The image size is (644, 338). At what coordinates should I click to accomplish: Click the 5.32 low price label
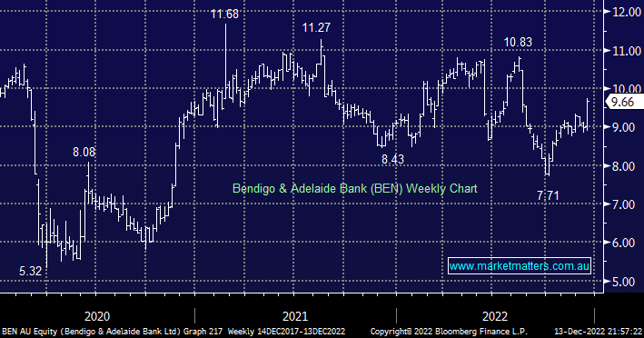point(30,271)
